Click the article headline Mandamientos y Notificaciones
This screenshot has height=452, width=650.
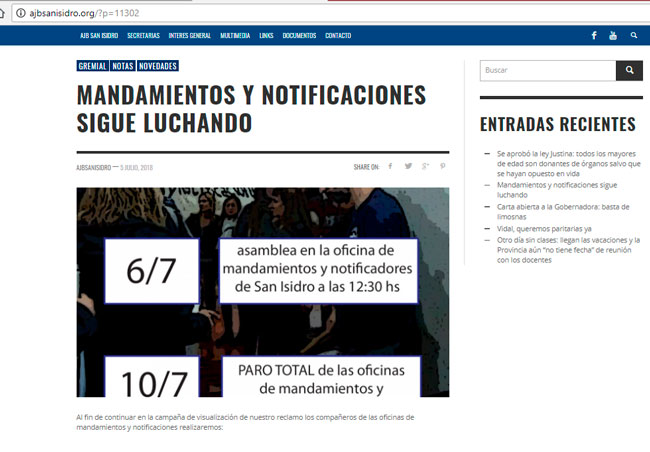point(251,109)
